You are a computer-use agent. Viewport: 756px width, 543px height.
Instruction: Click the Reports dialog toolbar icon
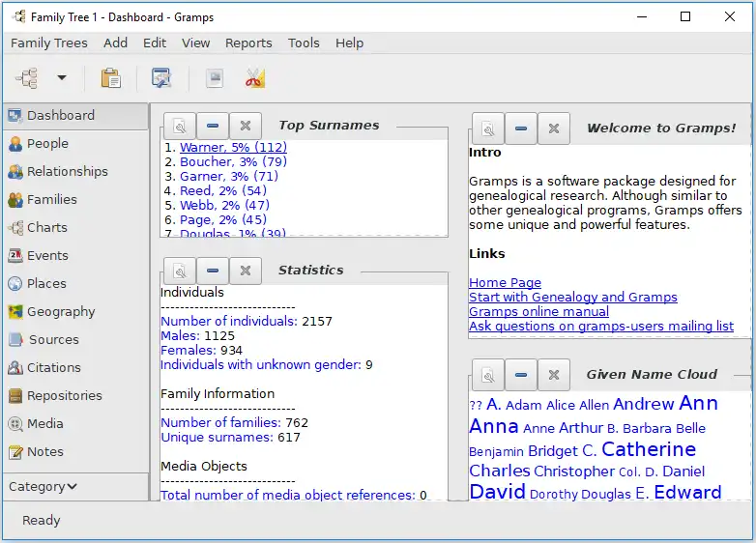214,78
